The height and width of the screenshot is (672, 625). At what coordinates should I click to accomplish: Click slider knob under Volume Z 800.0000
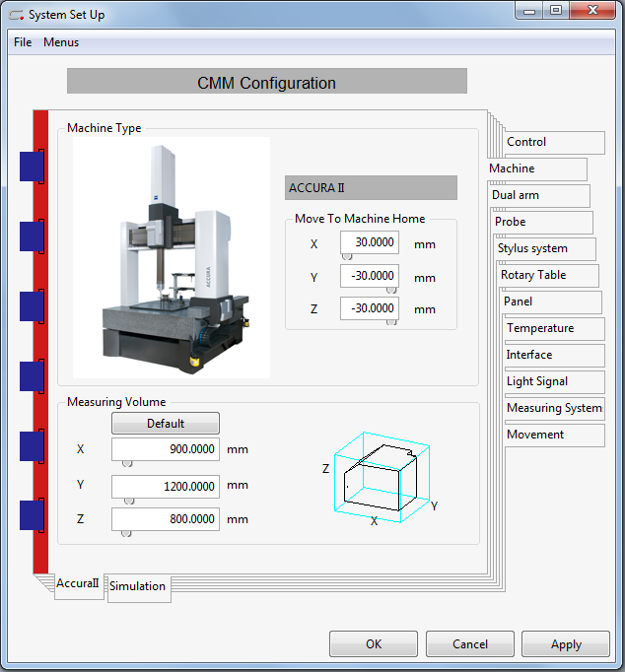[x=126, y=534]
